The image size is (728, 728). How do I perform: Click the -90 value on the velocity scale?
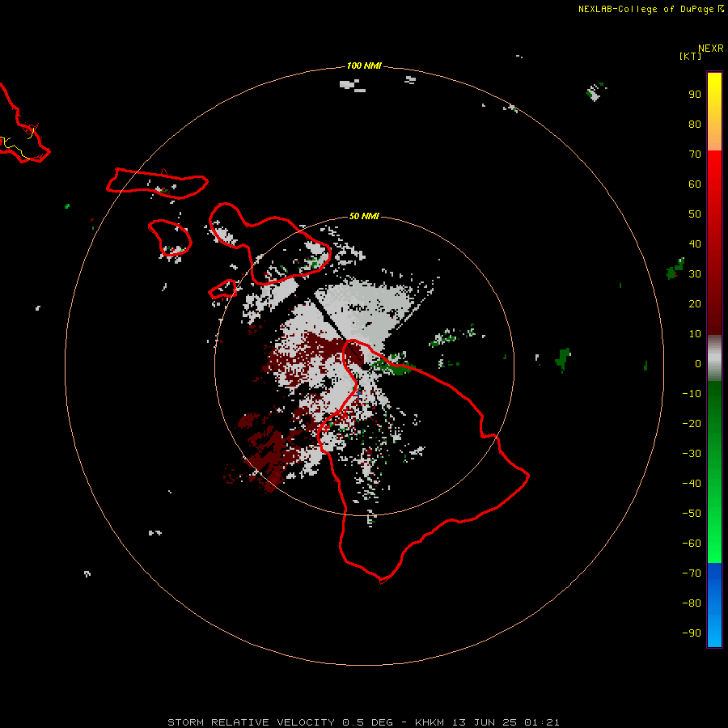(x=692, y=633)
